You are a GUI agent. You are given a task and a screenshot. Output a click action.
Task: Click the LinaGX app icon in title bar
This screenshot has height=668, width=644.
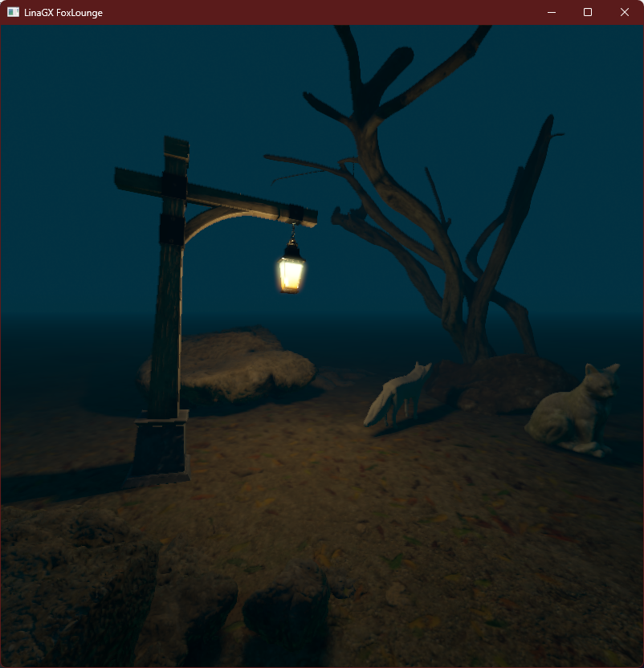point(13,12)
